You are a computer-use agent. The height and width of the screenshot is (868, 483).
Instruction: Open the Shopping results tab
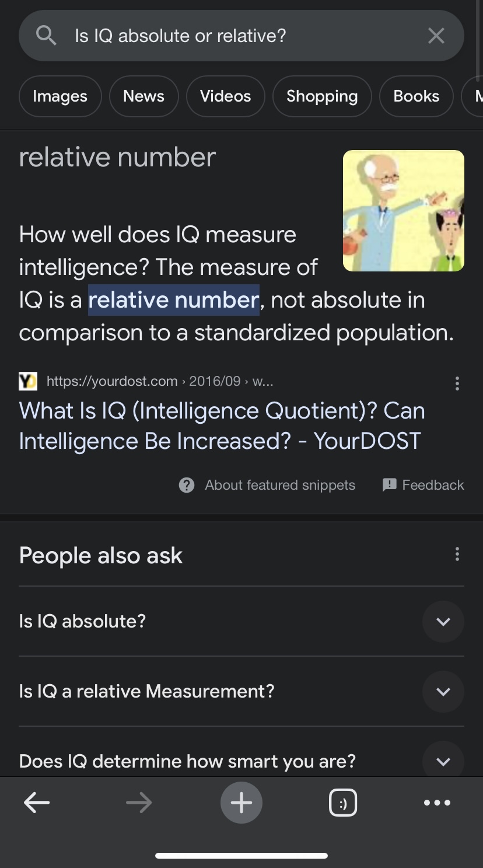322,96
